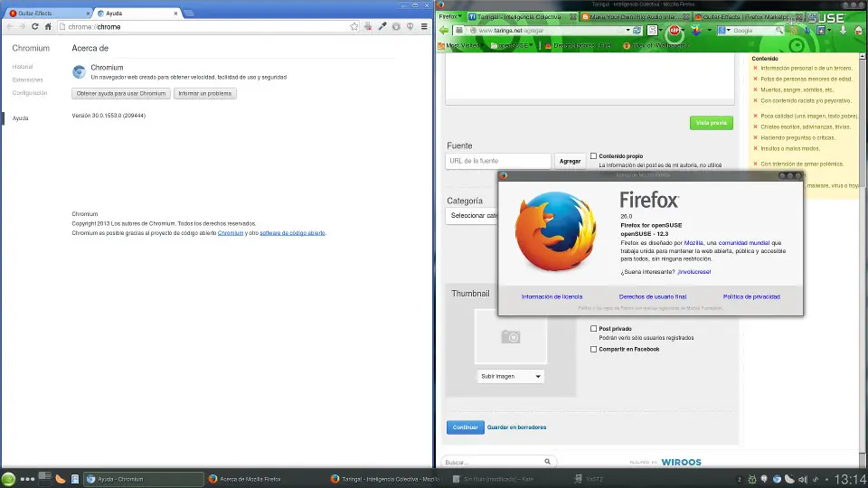Screen dimensions: 868x488
Task: Open the openSUSE start menu launcher
Action: (8, 479)
